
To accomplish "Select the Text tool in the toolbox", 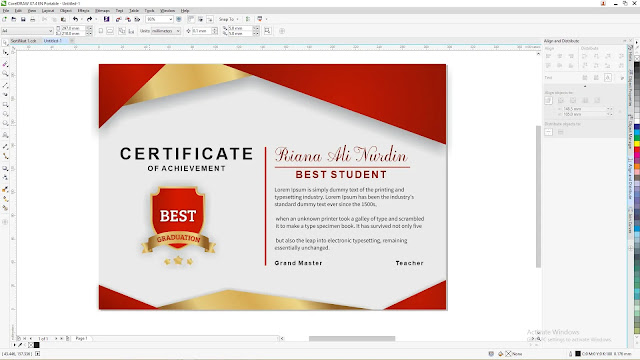I will pos(5,135).
